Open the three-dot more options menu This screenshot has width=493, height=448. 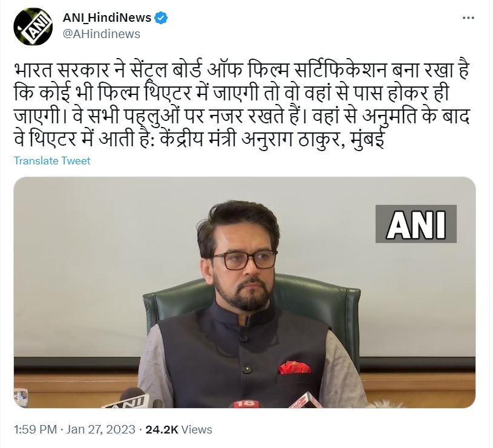[468, 18]
